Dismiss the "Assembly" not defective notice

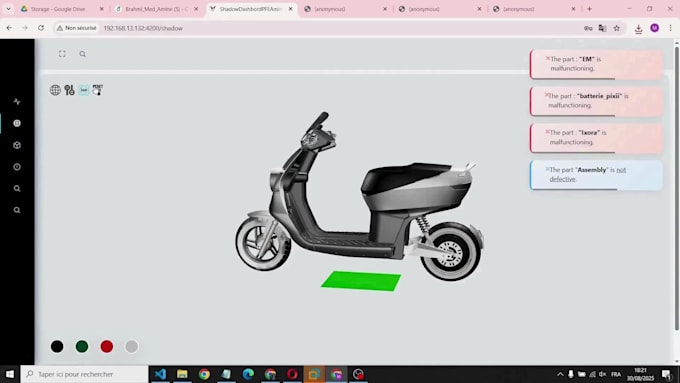[547, 169]
